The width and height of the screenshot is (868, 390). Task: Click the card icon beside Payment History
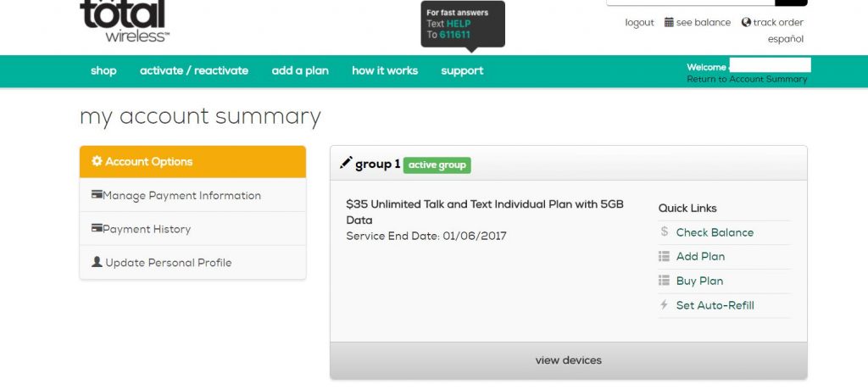(x=97, y=228)
